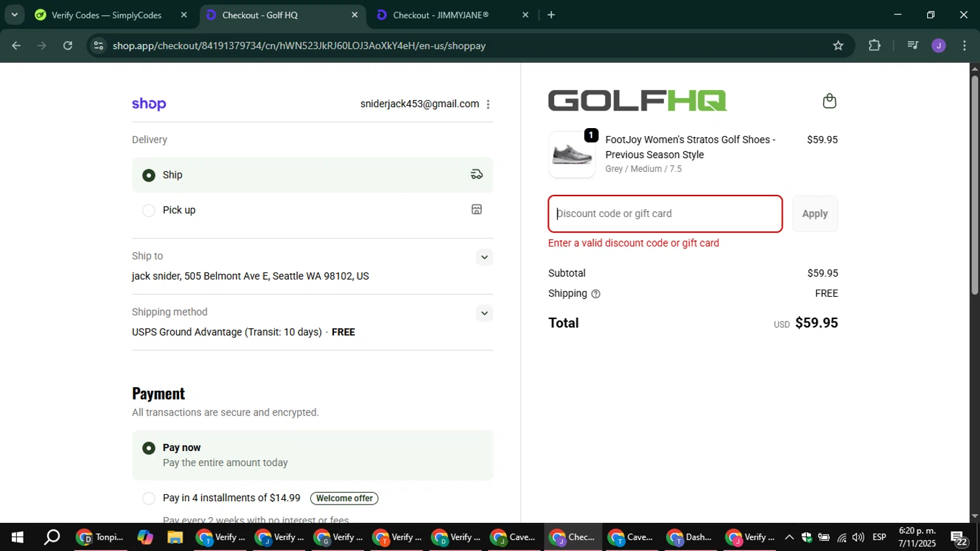
Task: Click the USPS Ground Advantage shipping text
Action: click(227, 332)
